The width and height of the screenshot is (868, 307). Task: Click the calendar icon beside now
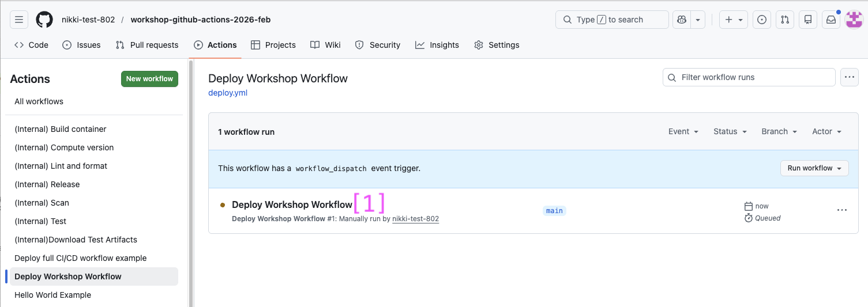point(749,206)
